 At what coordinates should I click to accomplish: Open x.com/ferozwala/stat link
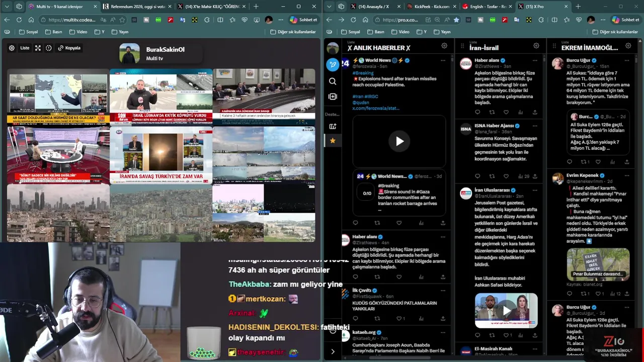376,108
